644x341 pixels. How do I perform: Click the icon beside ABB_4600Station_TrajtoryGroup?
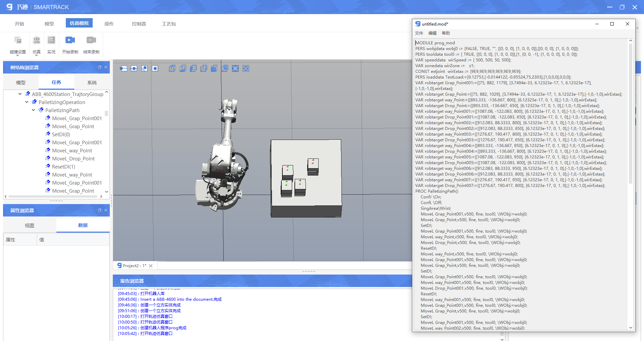click(28, 94)
